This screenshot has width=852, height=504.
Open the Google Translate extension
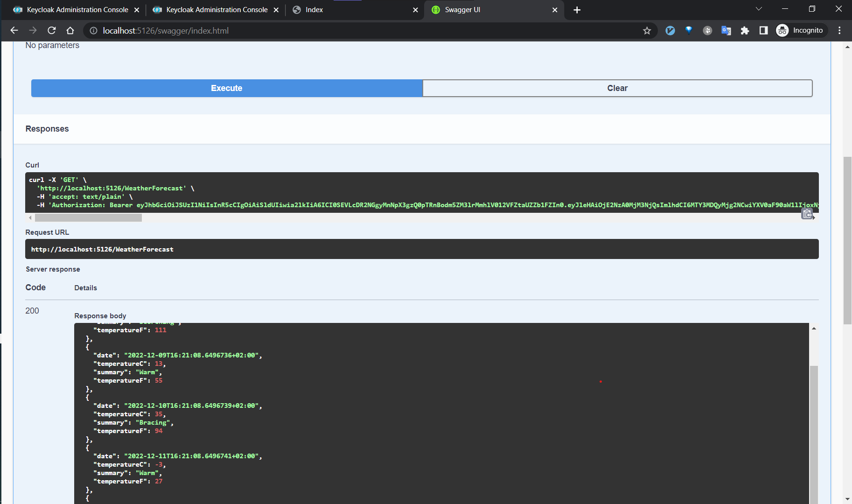726,31
